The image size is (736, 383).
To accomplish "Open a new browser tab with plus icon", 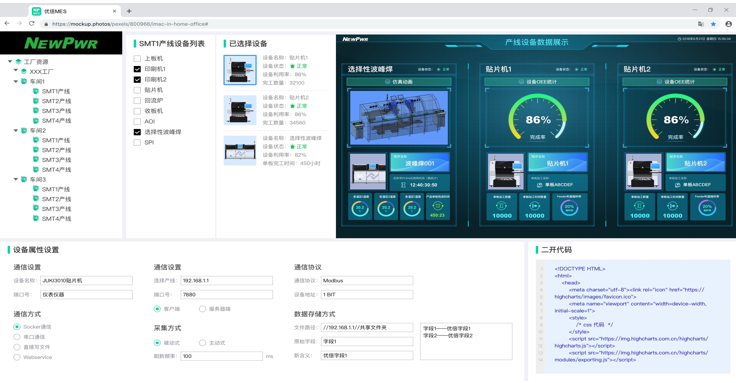I will click(x=129, y=11).
